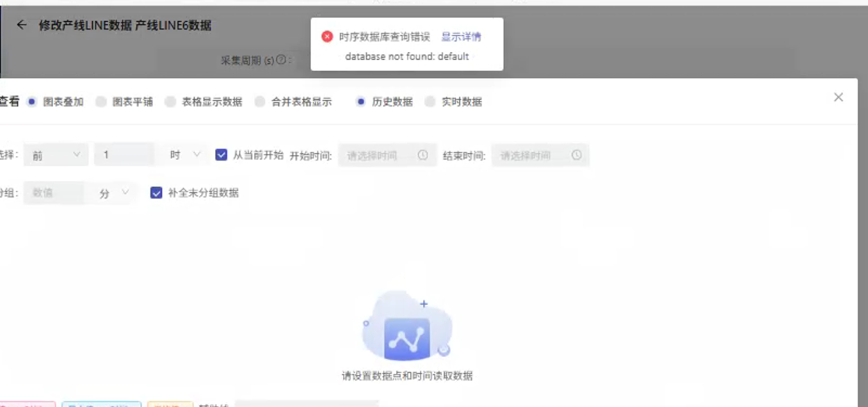Click clock icon in 结束时间 field
This screenshot has height=407, width=868.
pyautogui.click(x=576, y=155)
